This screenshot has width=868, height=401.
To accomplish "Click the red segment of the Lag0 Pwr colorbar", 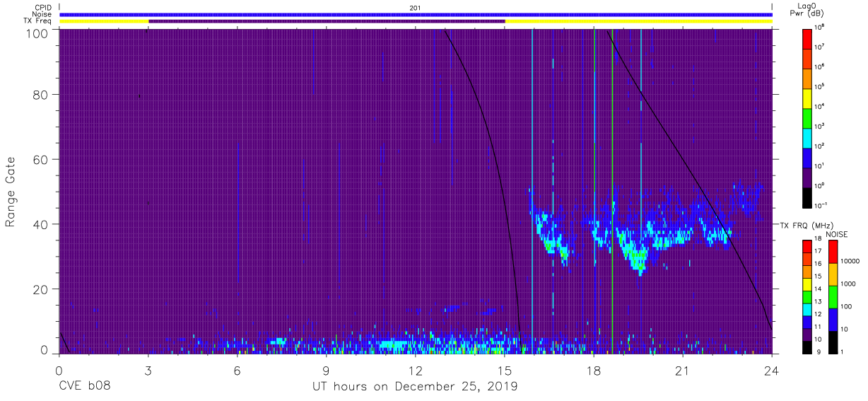I will pos(807,37).
